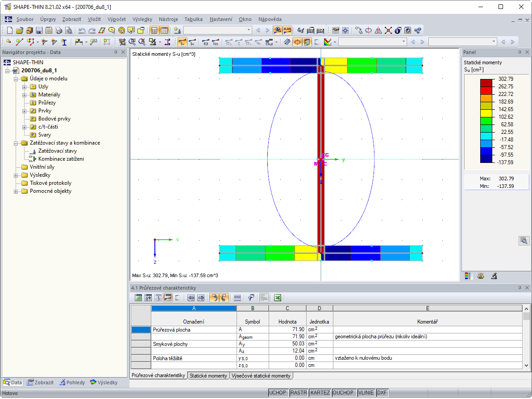Toggle the highlighted result table view button

tap(168, 298)
